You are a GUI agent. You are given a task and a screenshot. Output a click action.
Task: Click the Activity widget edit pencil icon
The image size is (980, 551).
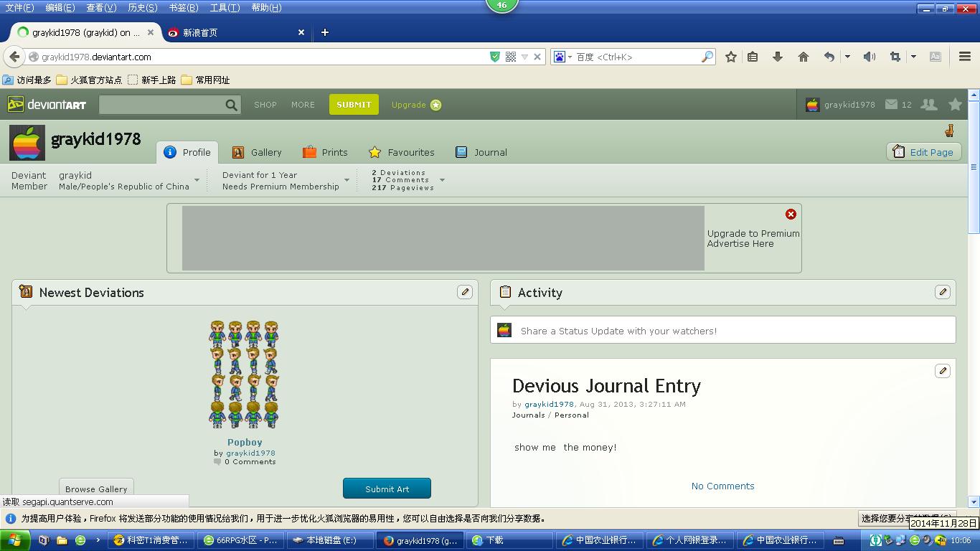click(x=943, y=291)
